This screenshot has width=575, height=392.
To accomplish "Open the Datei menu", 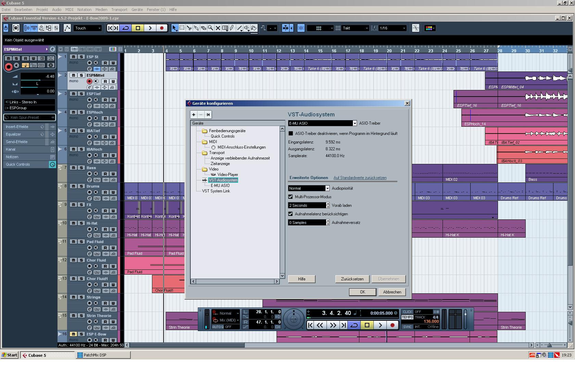I will 6,10.
